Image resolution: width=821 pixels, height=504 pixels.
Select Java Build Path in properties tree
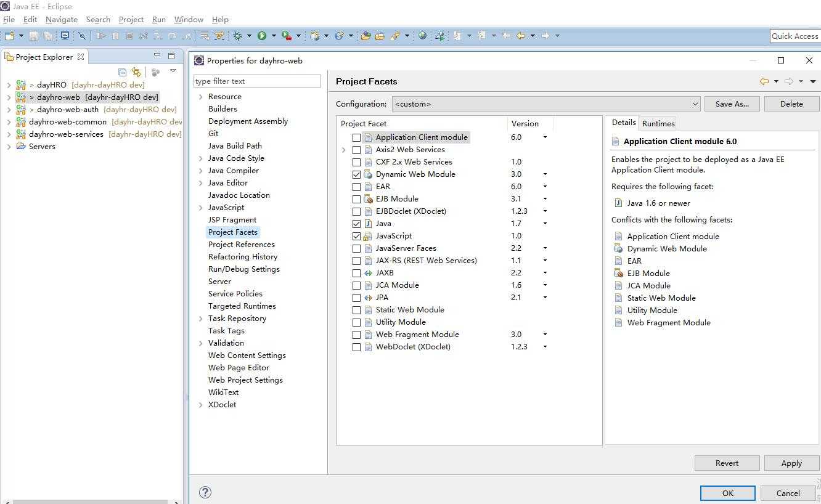pyautogui.click(x=235, y=146)
